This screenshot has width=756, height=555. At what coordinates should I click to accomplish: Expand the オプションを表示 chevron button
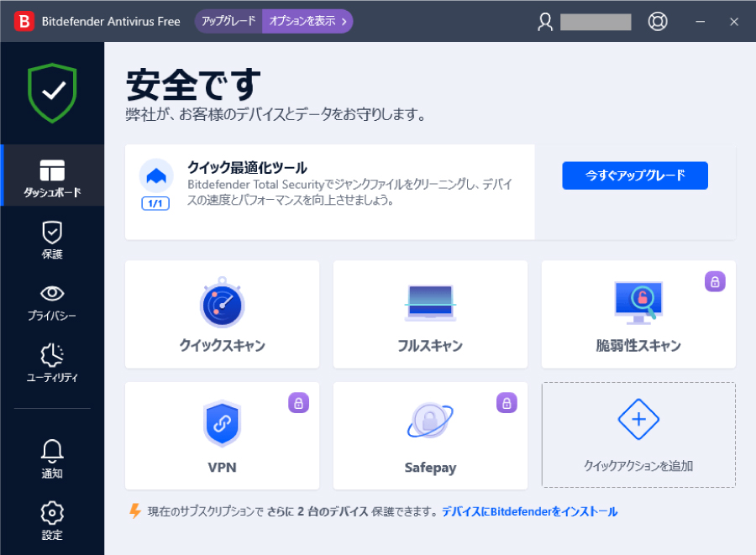click(307, 22)
